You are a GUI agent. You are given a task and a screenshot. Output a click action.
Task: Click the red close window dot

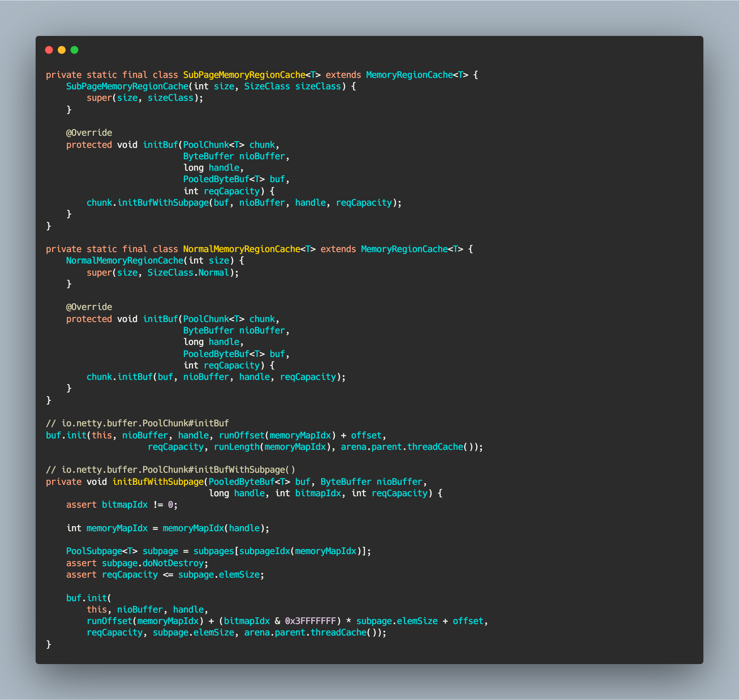[49, 50]
